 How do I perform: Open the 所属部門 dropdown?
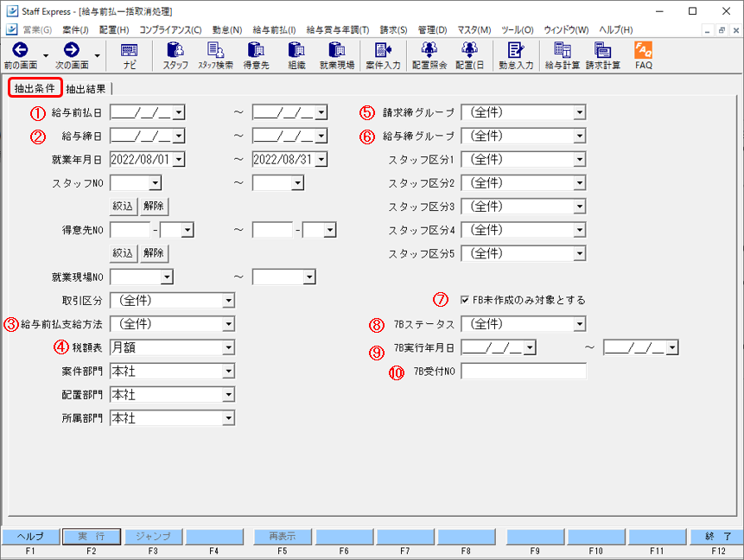228,418
